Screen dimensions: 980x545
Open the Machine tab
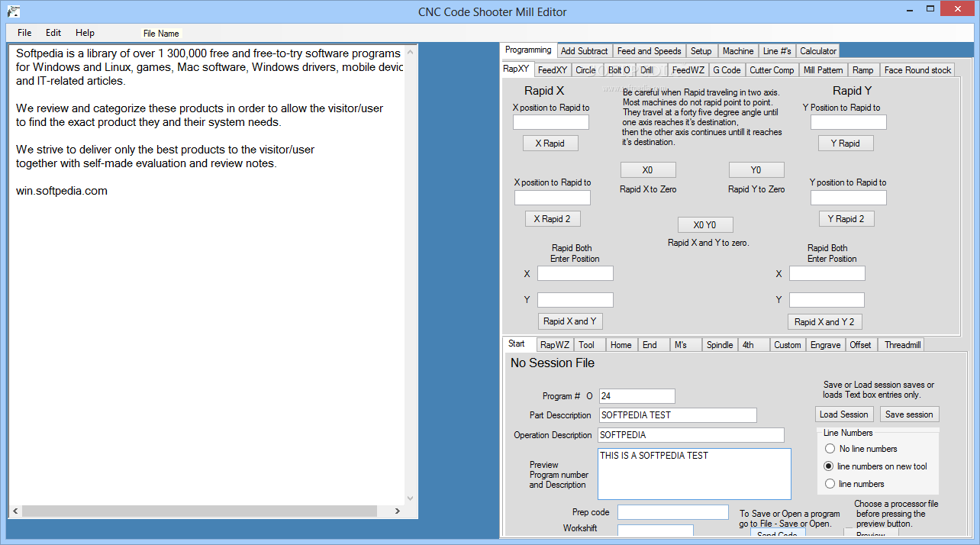[x=738, y=51]
